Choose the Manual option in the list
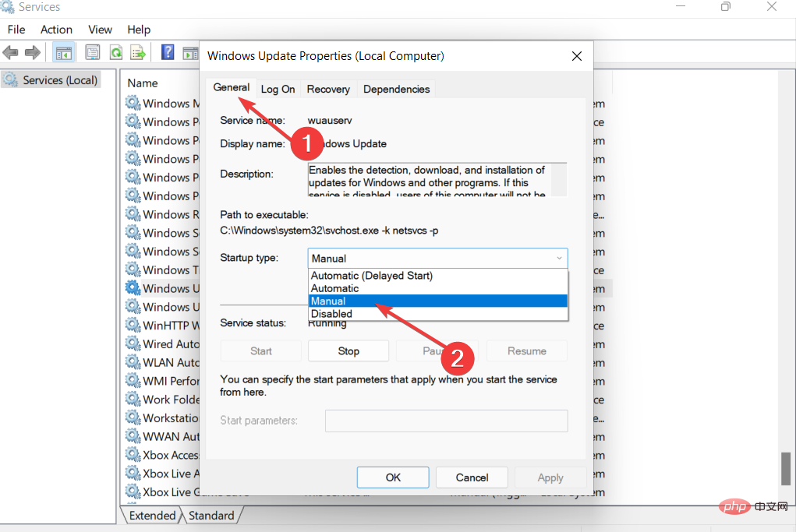Image resolution: width=796 pixels, height=532 pixels. coord(437,301)
